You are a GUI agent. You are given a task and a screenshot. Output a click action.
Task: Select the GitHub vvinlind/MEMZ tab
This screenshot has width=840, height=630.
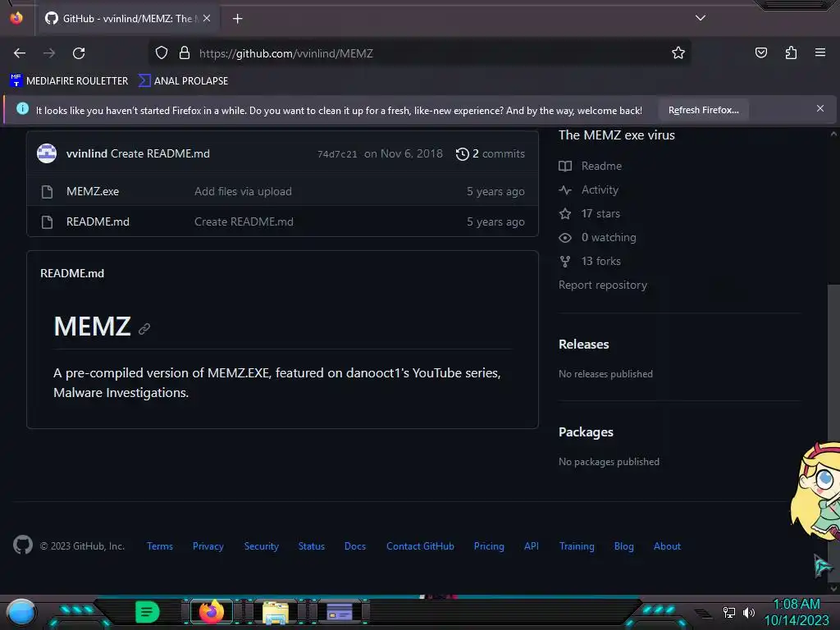(x=127, y=19)
